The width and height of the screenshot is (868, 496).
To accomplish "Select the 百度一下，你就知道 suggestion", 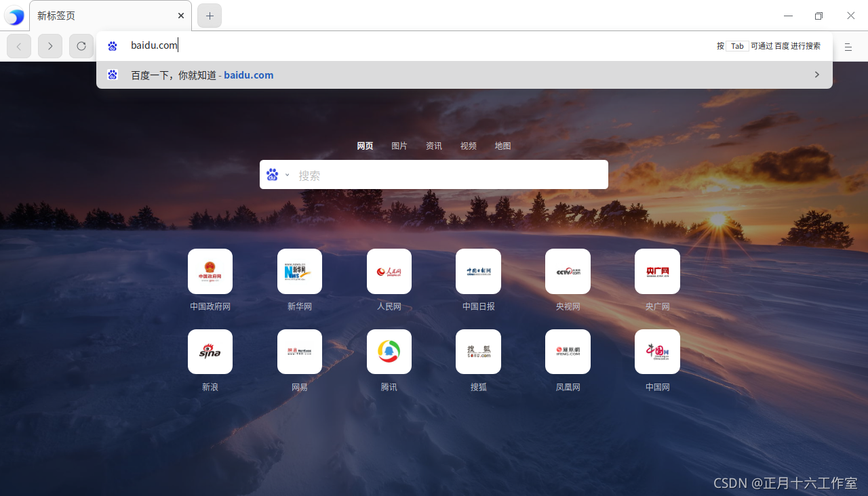I will 465,75.
